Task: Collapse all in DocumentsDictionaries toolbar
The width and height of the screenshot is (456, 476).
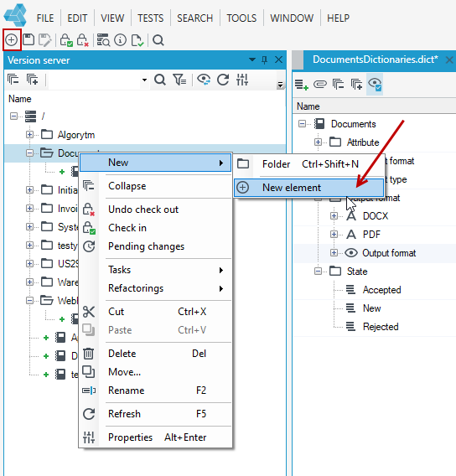Action: tap(338, 84)
